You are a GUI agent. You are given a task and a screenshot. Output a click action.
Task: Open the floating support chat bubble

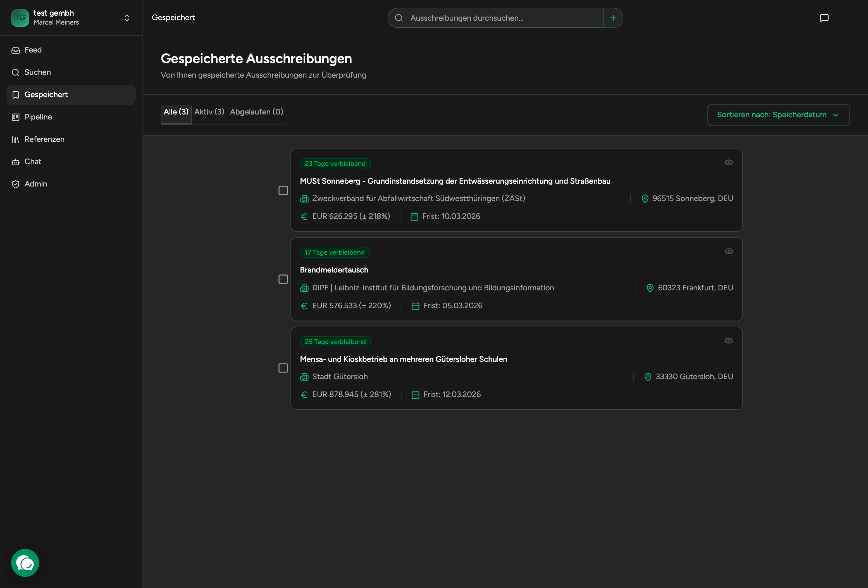pyautogui.click(x=25, y=563)
